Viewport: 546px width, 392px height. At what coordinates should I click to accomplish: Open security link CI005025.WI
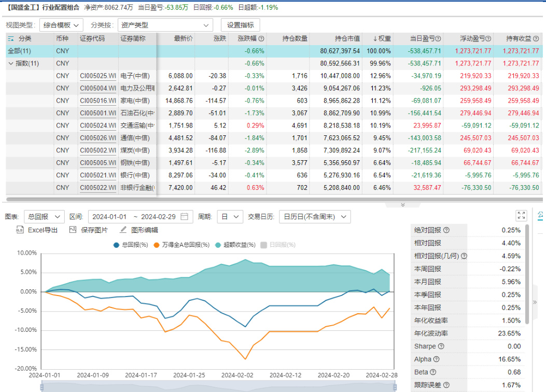tap(97, 76)
